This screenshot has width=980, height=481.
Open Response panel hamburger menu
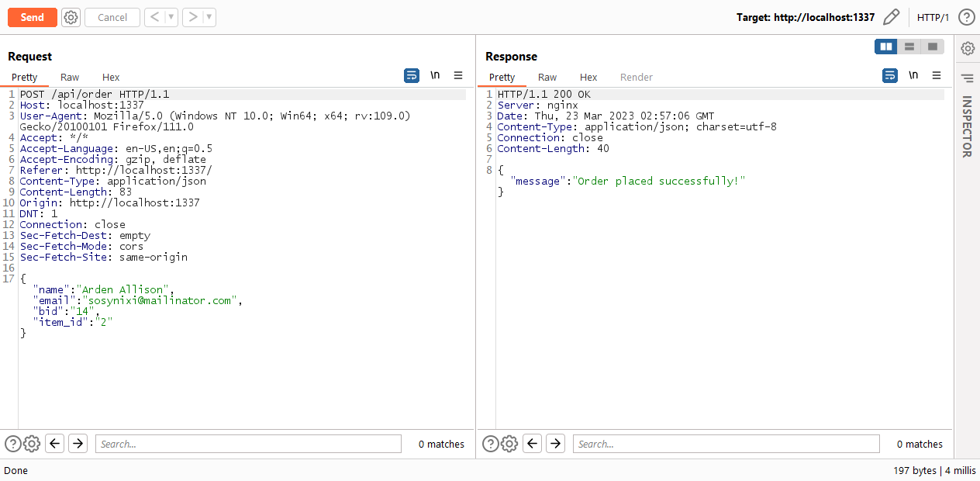pyautogui.click(x=937, y=75)
